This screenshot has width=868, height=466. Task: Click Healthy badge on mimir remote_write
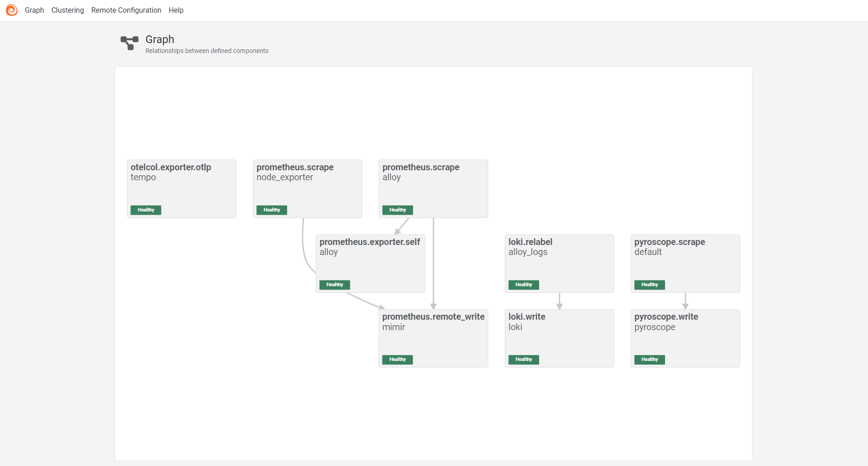pos(397,360)
